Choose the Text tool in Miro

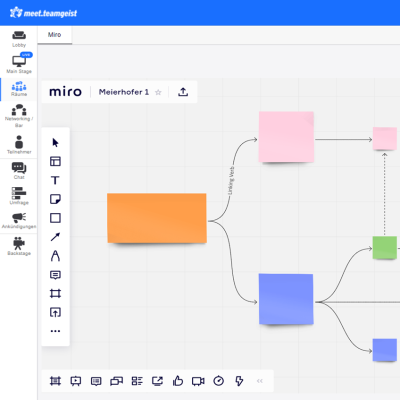click(x=55, y=180)
